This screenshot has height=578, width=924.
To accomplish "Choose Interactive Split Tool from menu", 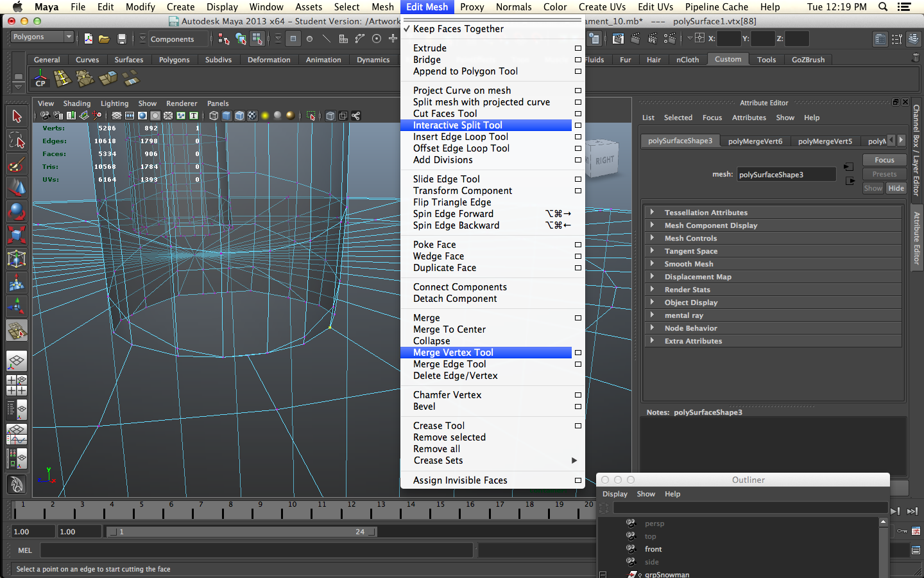I will pos(486,125).
